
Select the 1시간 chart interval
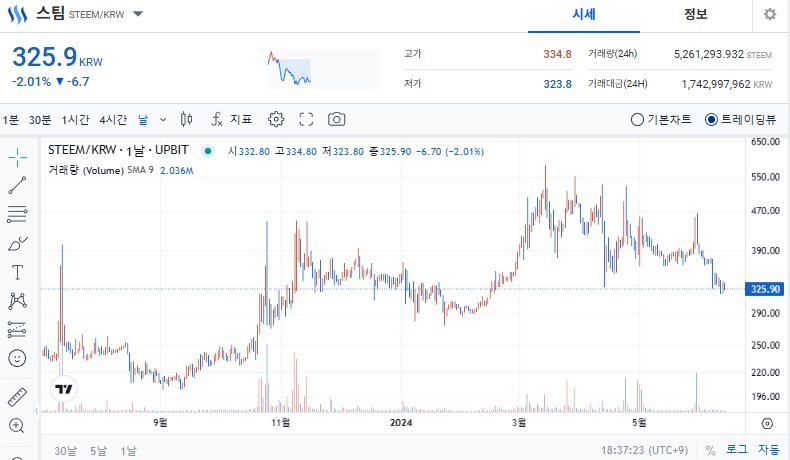tap(76, 119)
